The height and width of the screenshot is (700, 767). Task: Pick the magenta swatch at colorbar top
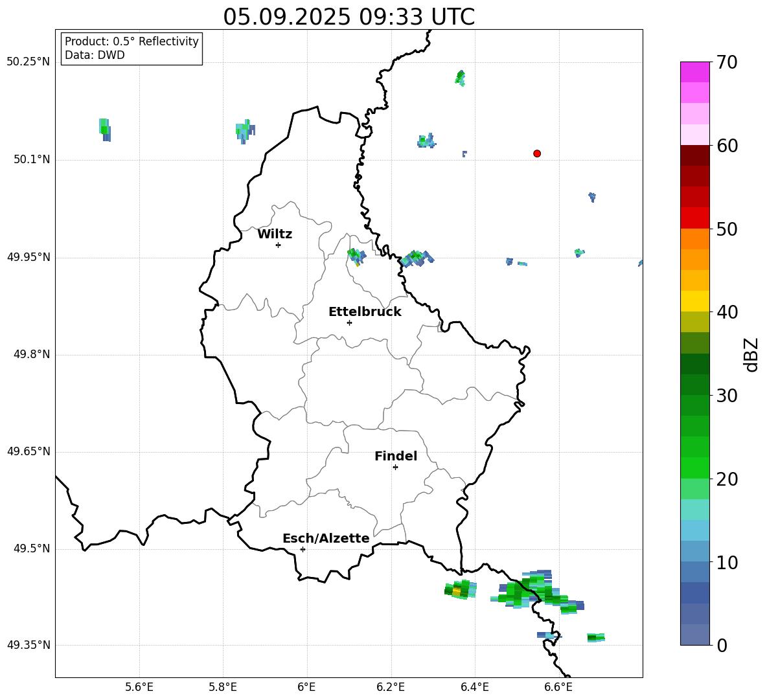tap(694, 72)
